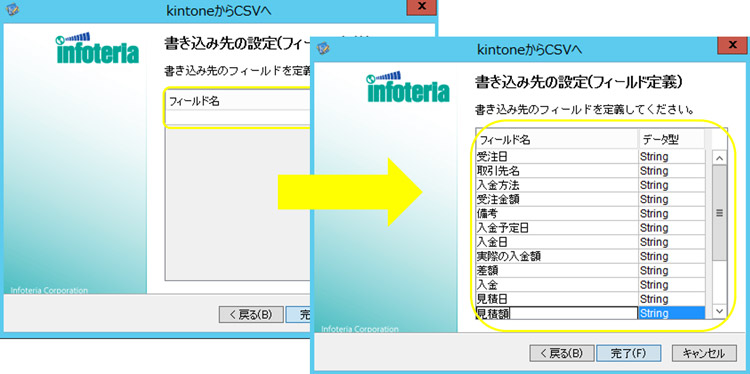Click <戻る(B) button in front dialog

tap(562, 353)
